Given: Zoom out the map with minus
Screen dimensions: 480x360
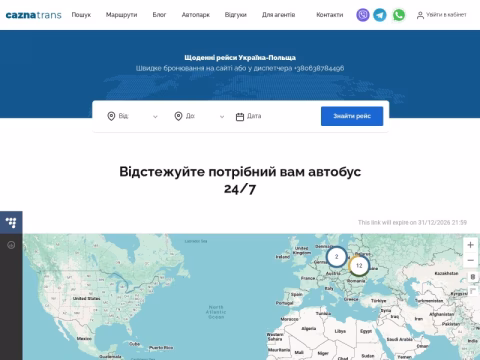Looking at the screenshot, I should [x=470, y=260].
